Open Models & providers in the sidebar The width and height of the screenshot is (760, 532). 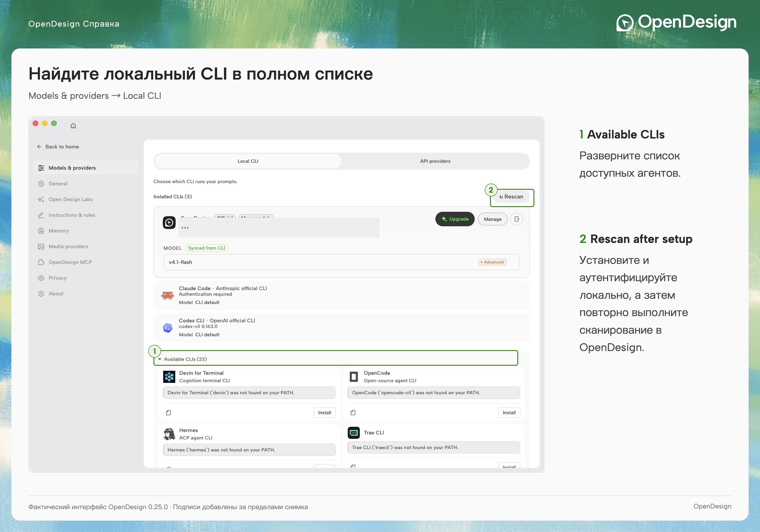(x=86, y=168)
